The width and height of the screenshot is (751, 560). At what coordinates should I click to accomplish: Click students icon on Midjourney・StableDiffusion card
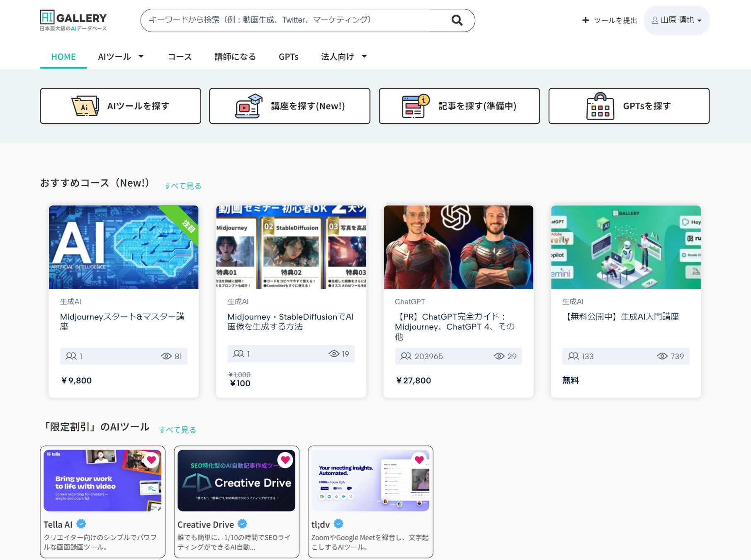[x=238, y=353]
